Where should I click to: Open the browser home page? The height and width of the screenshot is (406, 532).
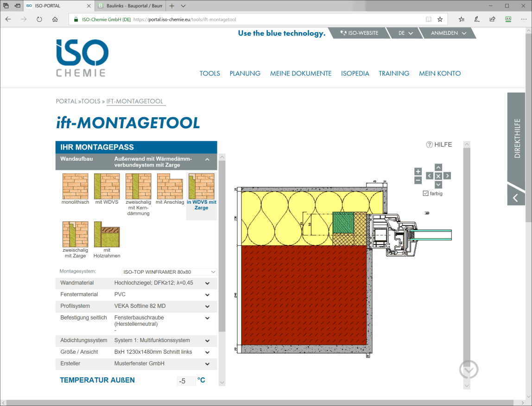[55, 19]
